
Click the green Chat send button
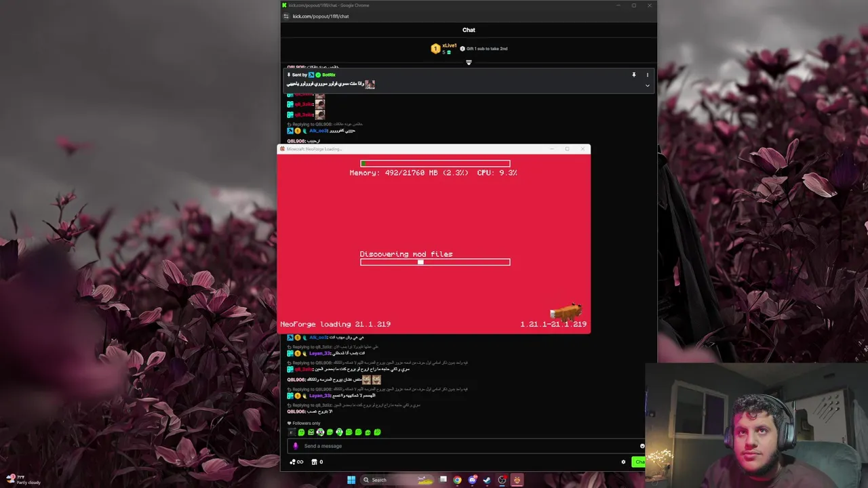pos(639,462)
